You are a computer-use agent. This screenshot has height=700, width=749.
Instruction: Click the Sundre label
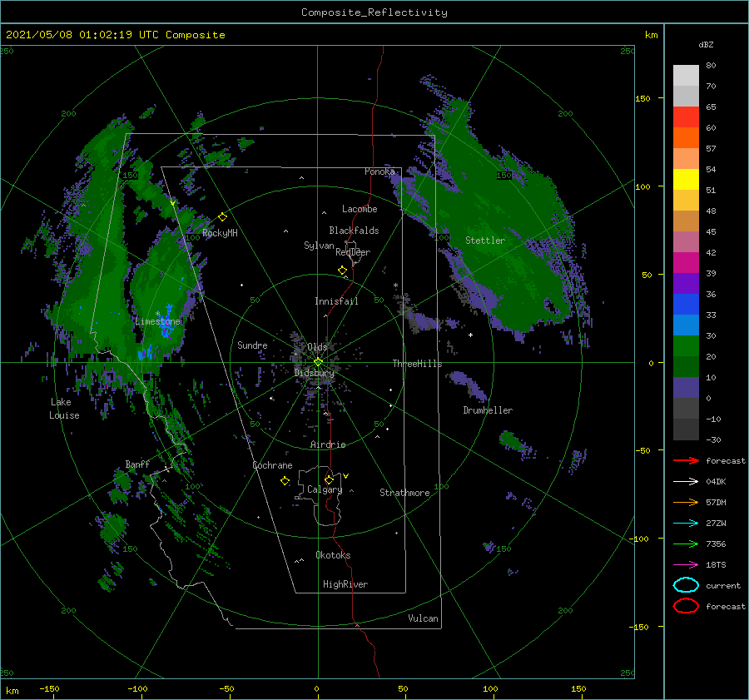point(252,345)
